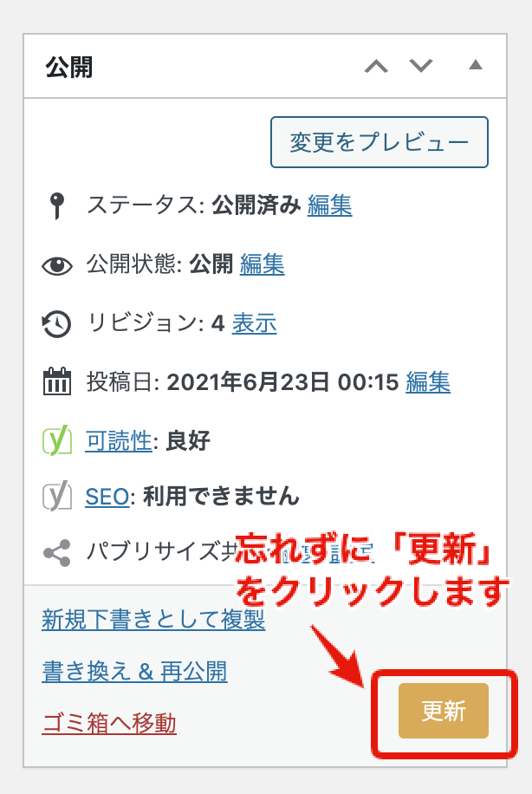Viewport: 532px width, 794px height.
Task: Click 書き換え & 再公開
Action: point(133,671)
